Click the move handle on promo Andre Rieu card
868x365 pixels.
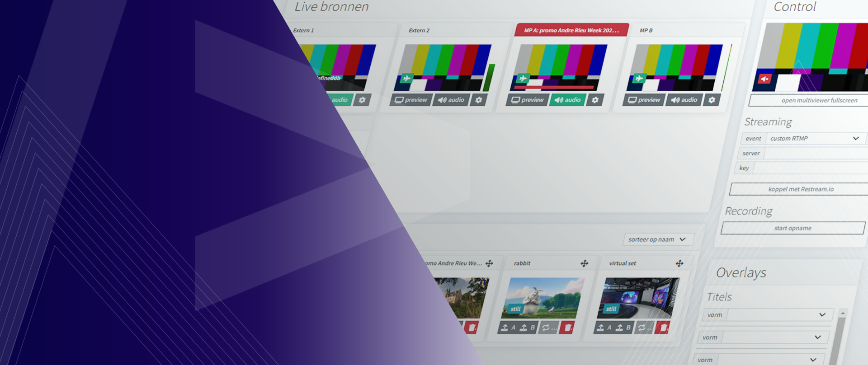[489, 263]
